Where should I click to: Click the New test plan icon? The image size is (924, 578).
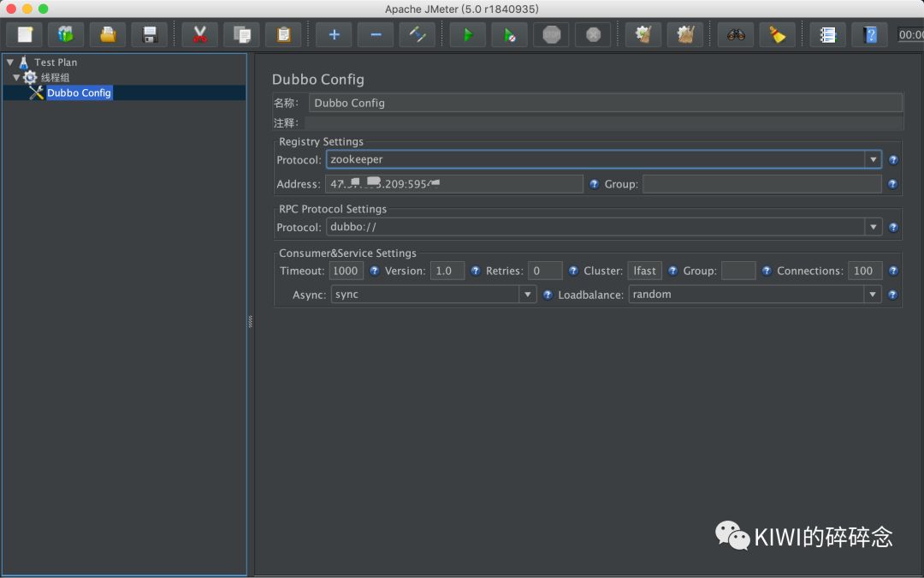pos(24,35)
